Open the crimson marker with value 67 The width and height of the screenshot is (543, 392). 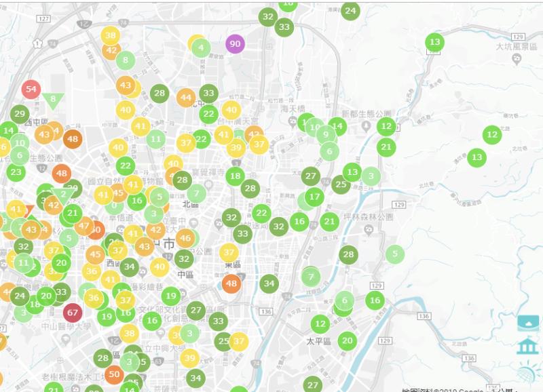coord(73,313)
